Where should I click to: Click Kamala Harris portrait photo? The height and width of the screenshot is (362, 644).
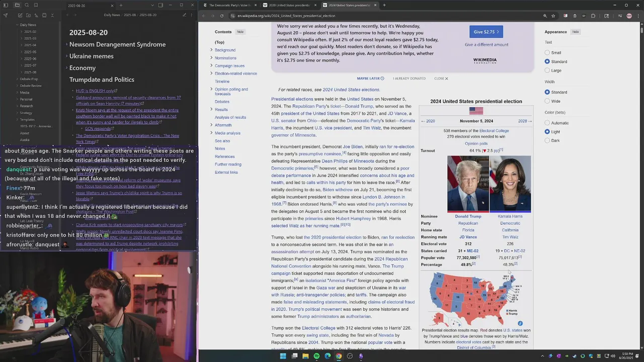point(510,184)
